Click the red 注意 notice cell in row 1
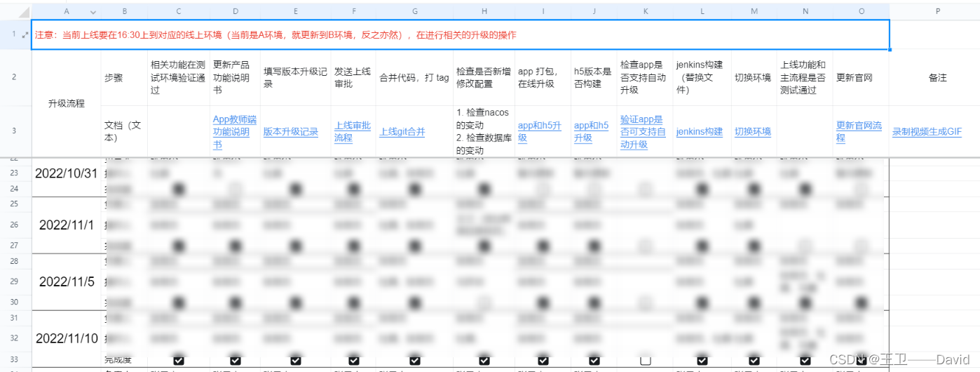980x372 pixels. [x=461, y=34]
